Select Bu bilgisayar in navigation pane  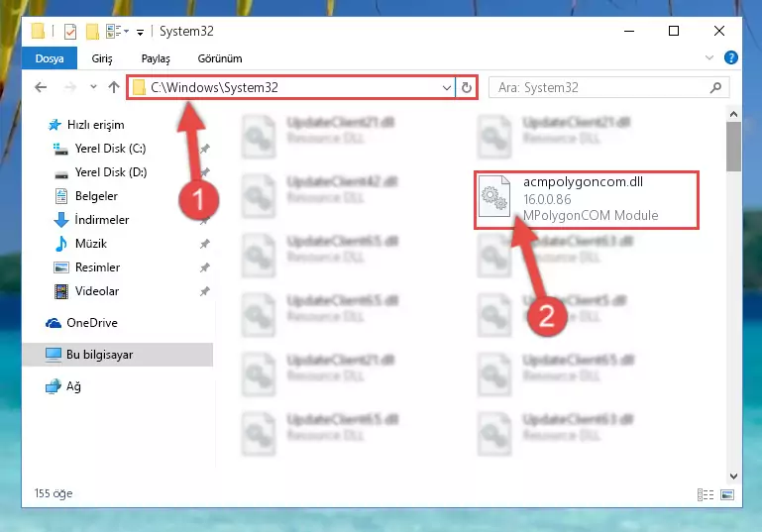[118, 355]
